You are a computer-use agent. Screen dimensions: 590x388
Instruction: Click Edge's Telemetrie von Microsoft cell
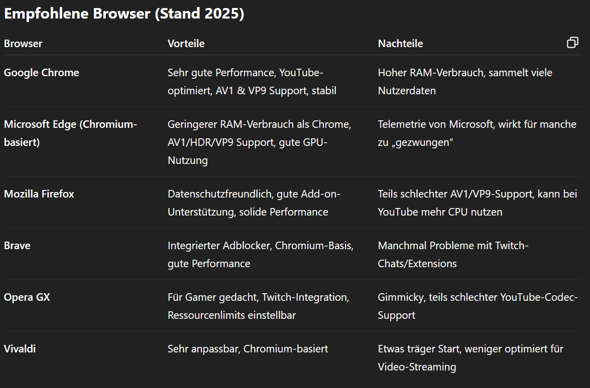click(477, 133)
